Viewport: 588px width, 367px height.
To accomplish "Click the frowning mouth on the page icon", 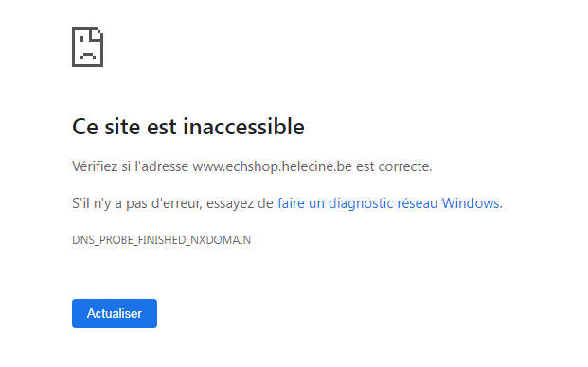I will tap(87, 56).
